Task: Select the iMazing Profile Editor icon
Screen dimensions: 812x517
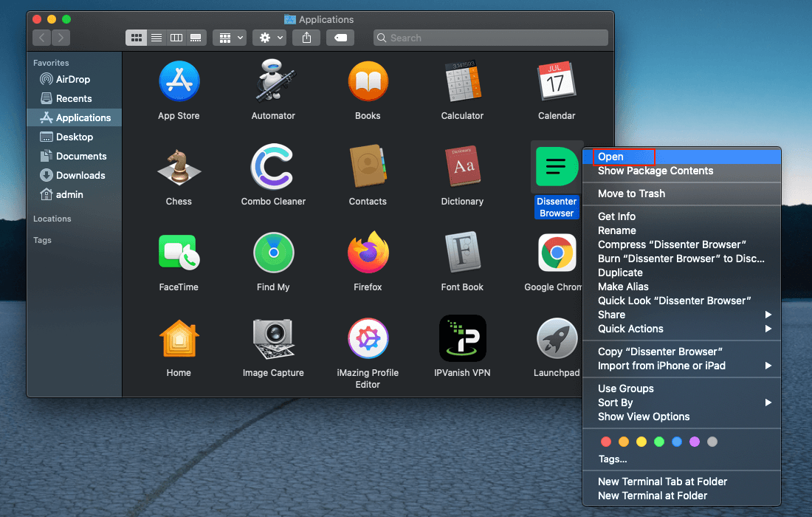Action: (x=368, y=338)
